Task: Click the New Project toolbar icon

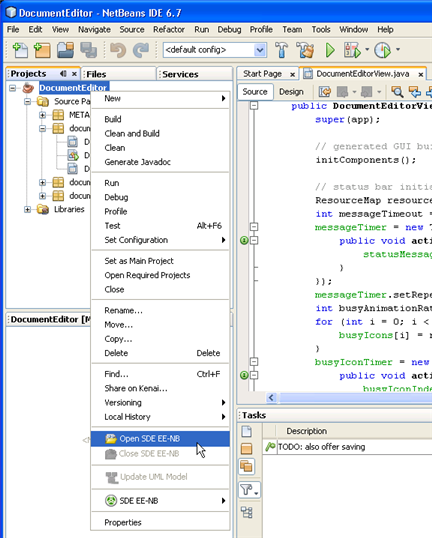Action: (x=42, y=50)
